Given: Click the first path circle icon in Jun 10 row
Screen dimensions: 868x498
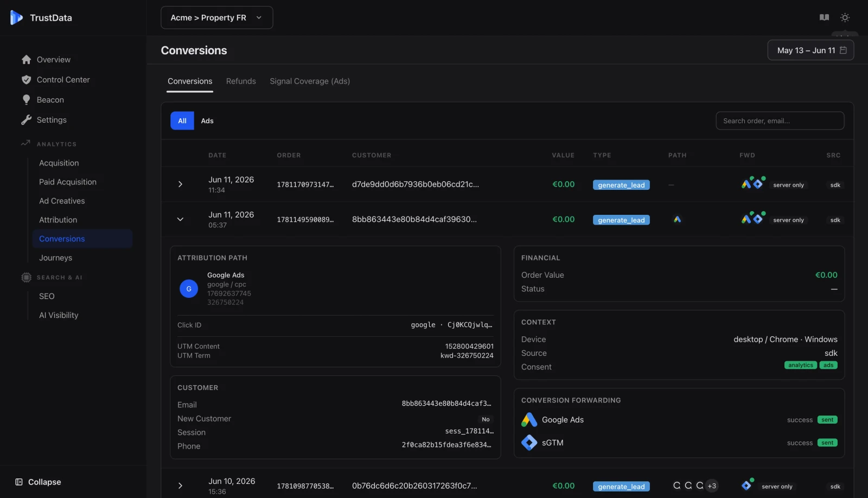Looking at the screenshot, I should point(676,486).
